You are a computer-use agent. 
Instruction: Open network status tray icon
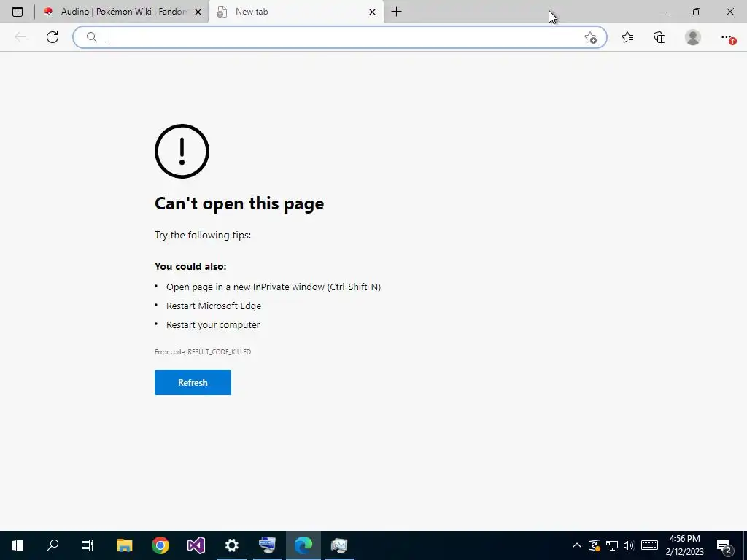(612, 545)
